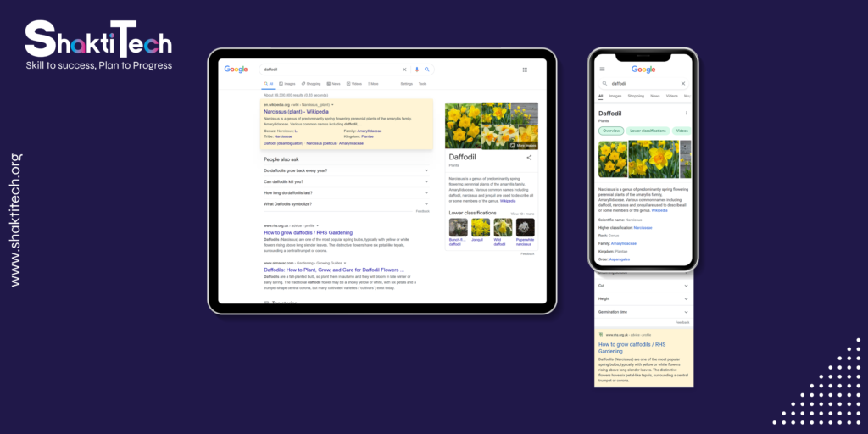The width and height of the screenshot is (868, 434).
Task: Click More images on tablet knowledge panel
Action: [x=523, y=146]
